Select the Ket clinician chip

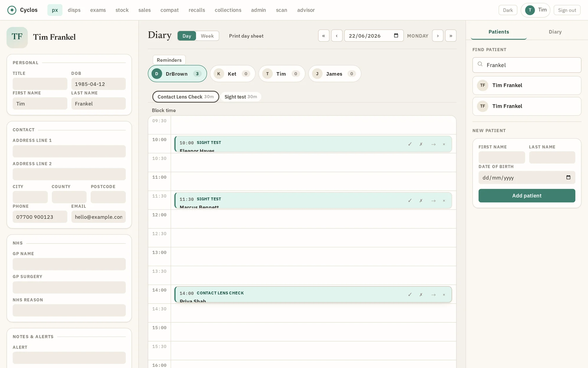coord(233,74)
